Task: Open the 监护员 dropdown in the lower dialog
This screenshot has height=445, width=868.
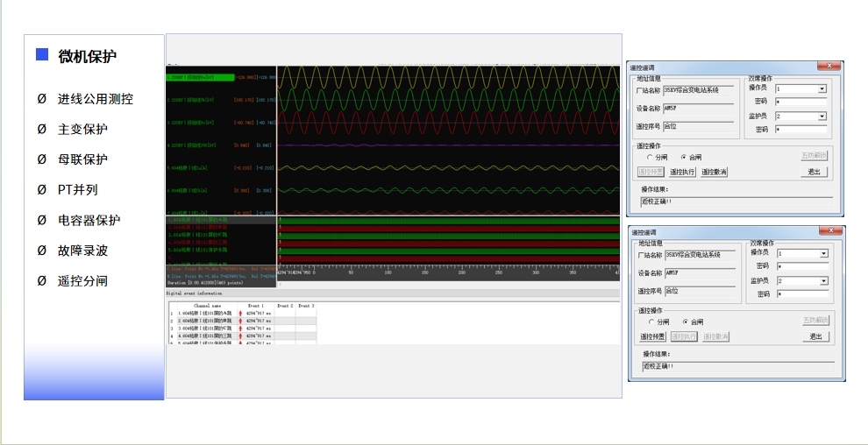Action: (x=823, y=281)
